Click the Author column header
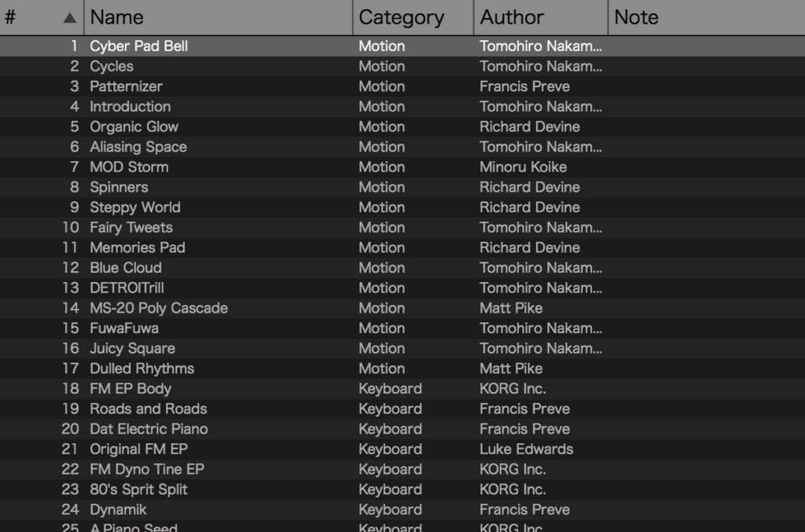Viewport: 805px width, 532px height. [x=512, y=17]
